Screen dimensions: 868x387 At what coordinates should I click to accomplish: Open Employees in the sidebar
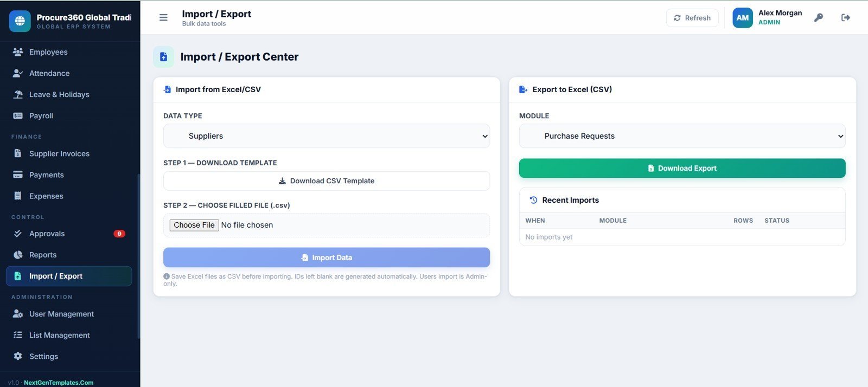pyautogui.click(x=69, y=52)
